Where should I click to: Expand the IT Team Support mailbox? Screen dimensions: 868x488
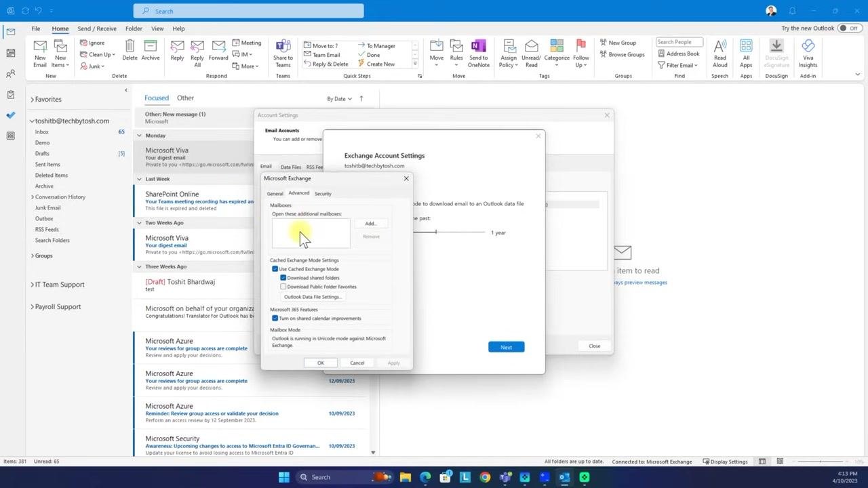coord(32,285)
